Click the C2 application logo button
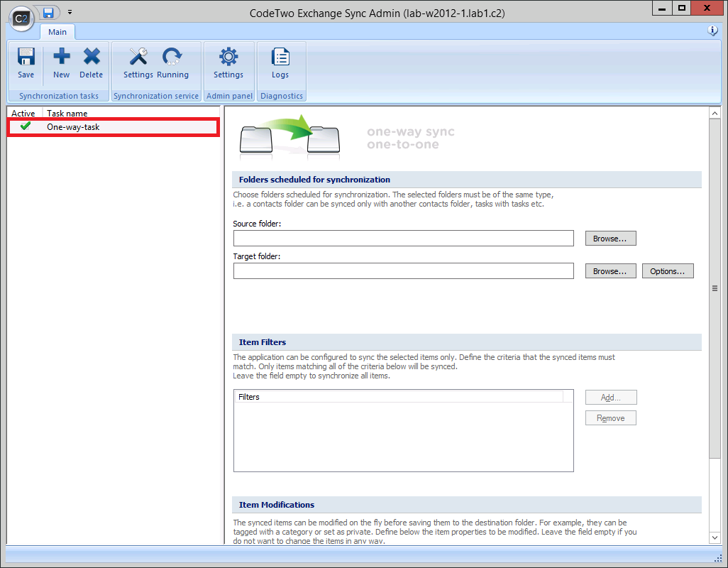Viewport: 728px width, 568px height. [x=21, y=18]
